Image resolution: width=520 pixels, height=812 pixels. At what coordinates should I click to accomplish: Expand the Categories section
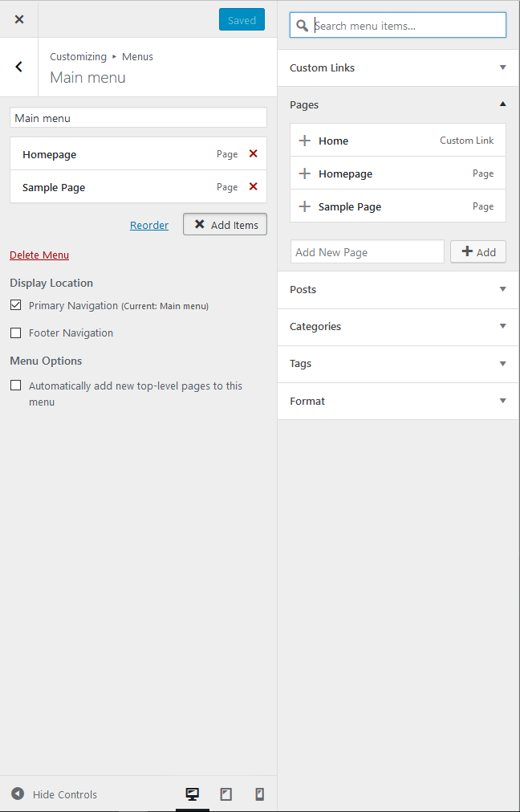pos(398,326)
